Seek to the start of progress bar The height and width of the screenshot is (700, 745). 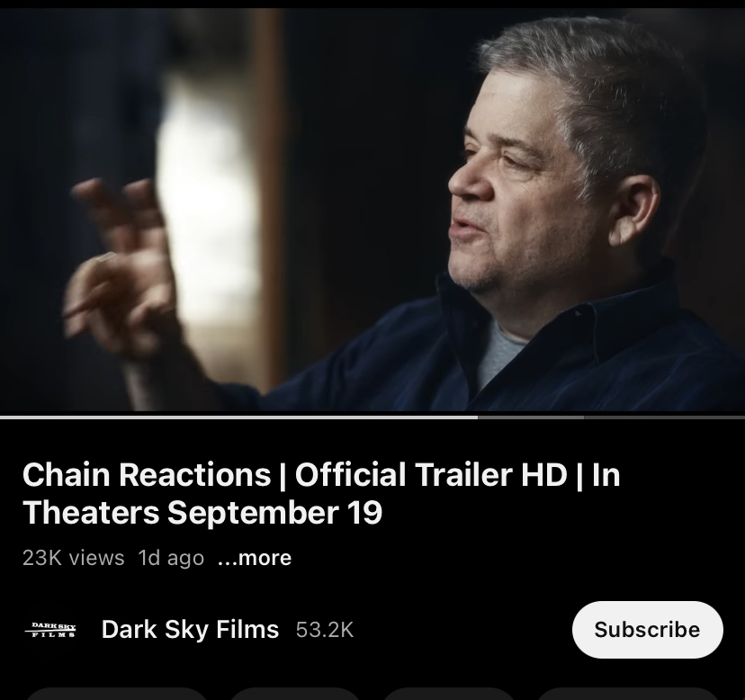(2, 417)
